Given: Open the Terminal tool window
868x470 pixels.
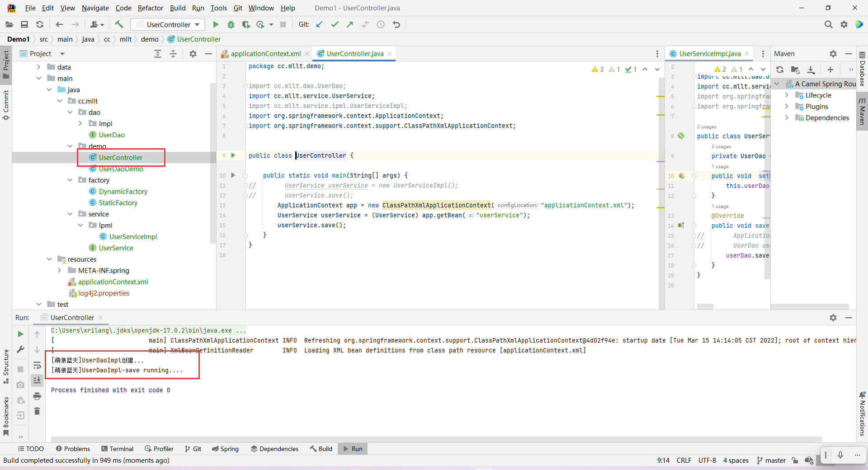Looking at the screenshot, I should pyautogui.click(x=118, y=449).
